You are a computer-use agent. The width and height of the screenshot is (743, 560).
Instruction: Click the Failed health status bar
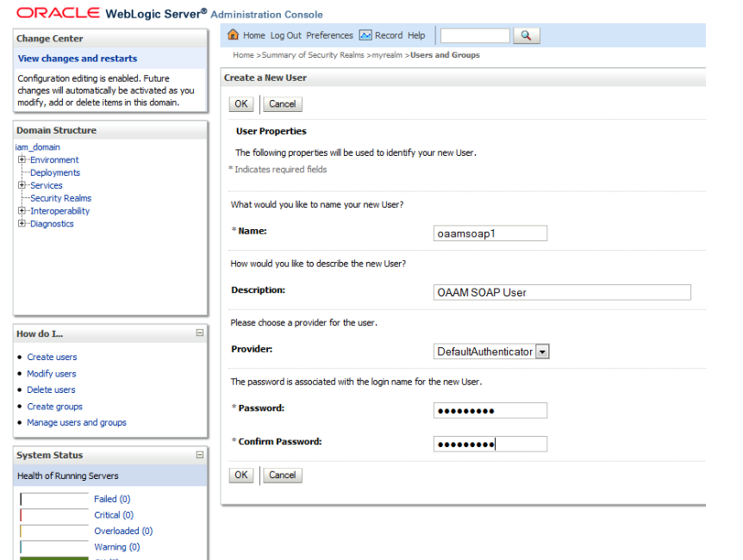[x=54, y=499]
